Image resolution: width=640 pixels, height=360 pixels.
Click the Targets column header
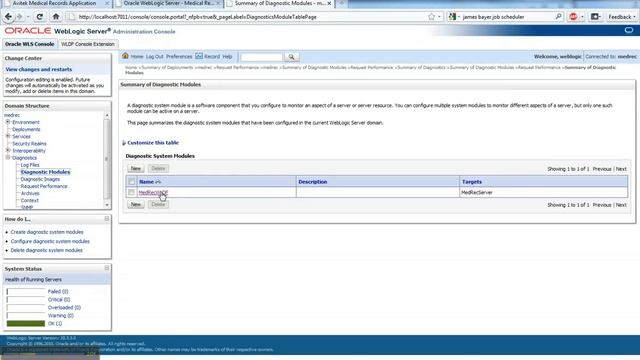[x=471, y=182]
